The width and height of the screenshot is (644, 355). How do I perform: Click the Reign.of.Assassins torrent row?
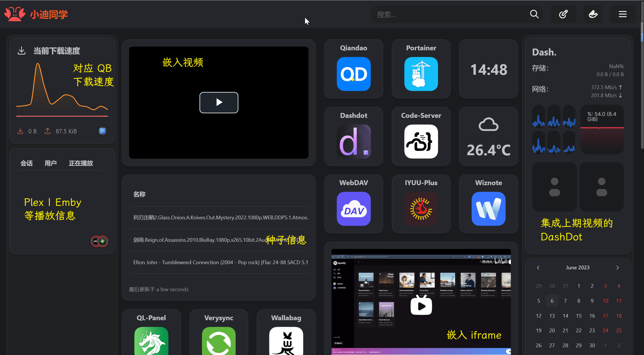coord(219,240)
